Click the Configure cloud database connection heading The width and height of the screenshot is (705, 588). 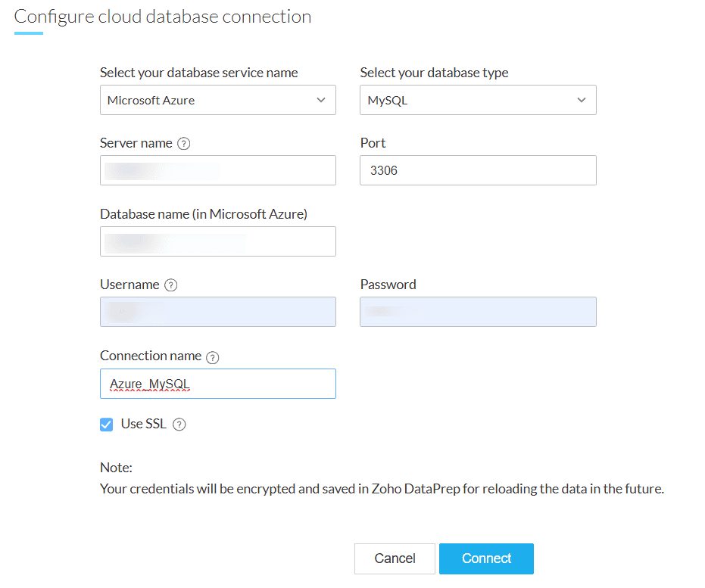click(163, 17)
